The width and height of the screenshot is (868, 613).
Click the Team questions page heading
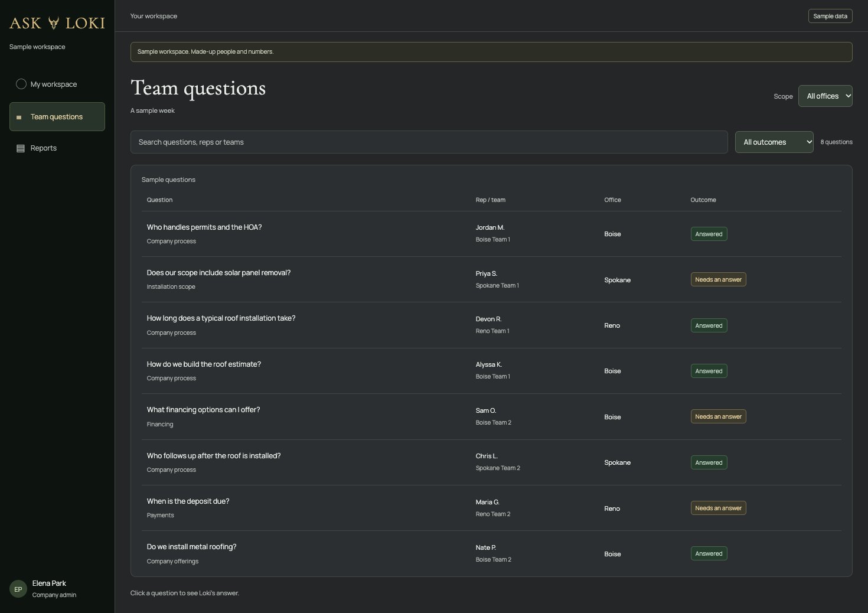click(x=198, y=88)
